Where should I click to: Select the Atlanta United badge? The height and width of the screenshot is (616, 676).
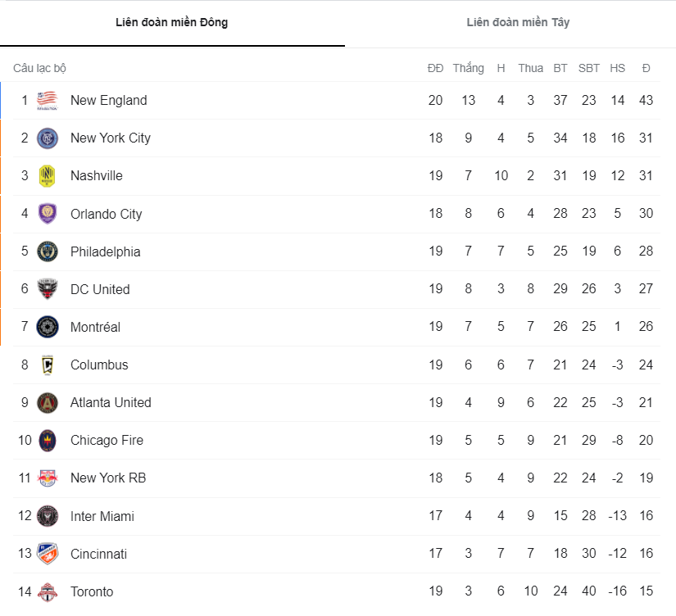[48, 402]
